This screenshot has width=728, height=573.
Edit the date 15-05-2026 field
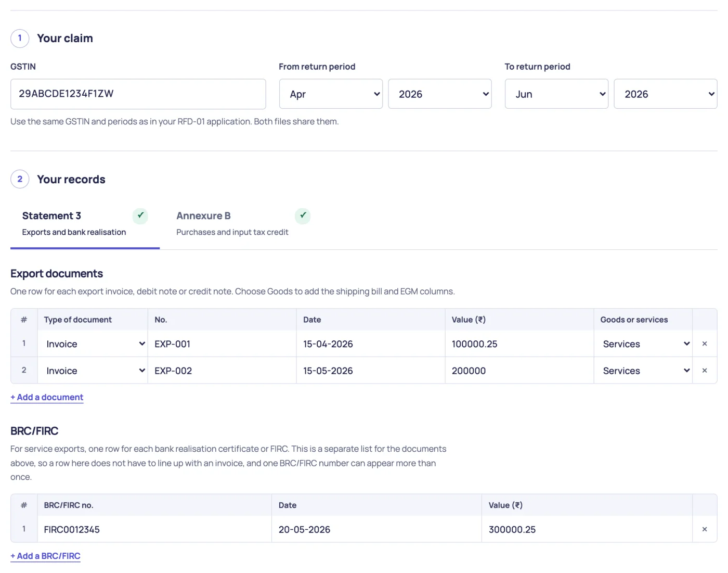point(371,371)
